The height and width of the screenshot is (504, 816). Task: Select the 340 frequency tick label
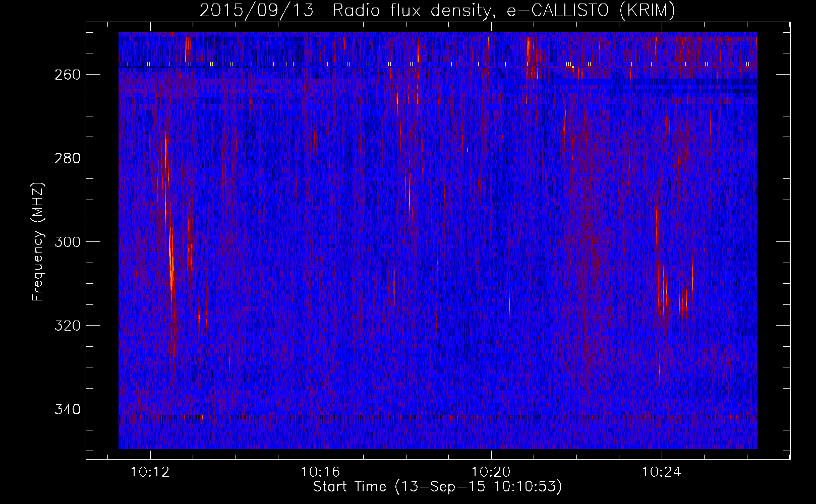point(67,409)
